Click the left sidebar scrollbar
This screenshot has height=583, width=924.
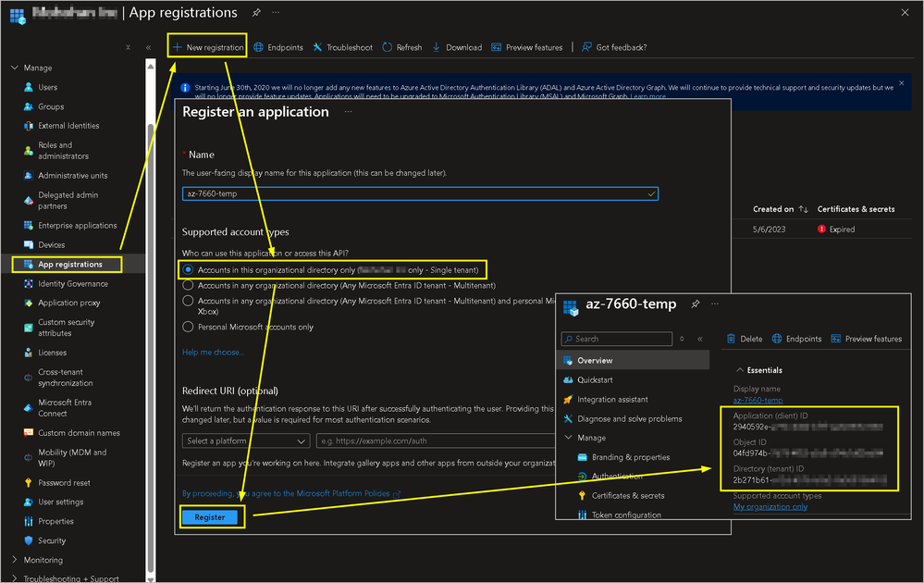pyautogui.click(x=151, y=348)
